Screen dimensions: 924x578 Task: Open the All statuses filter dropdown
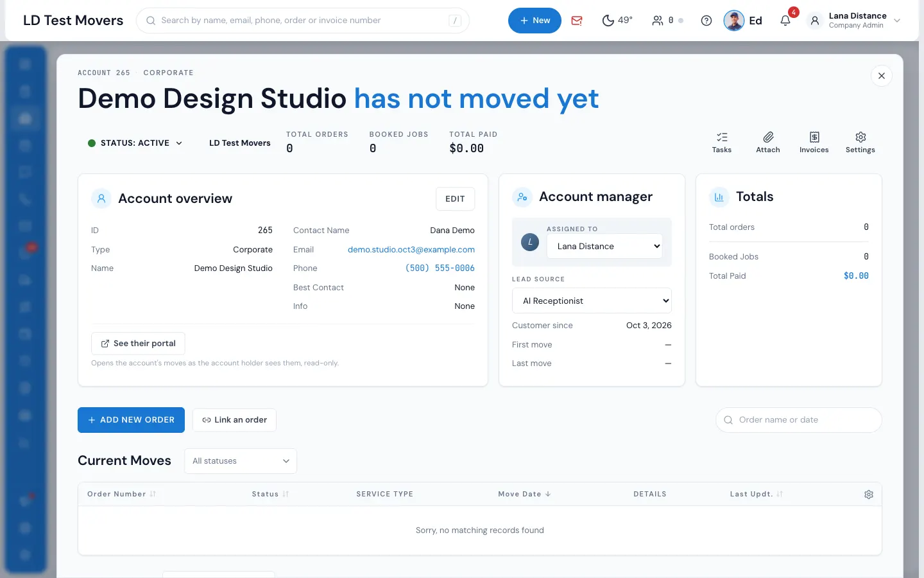[x=241, y=461]
